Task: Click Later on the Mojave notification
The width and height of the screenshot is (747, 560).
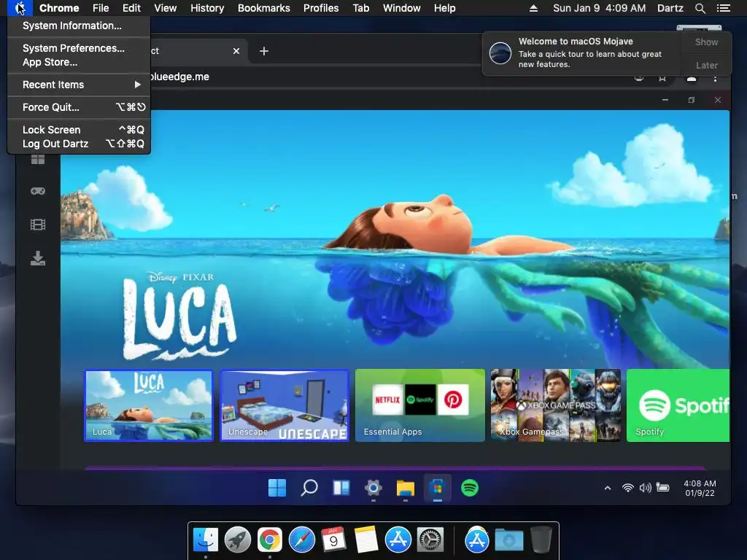Action: point(706,65)
